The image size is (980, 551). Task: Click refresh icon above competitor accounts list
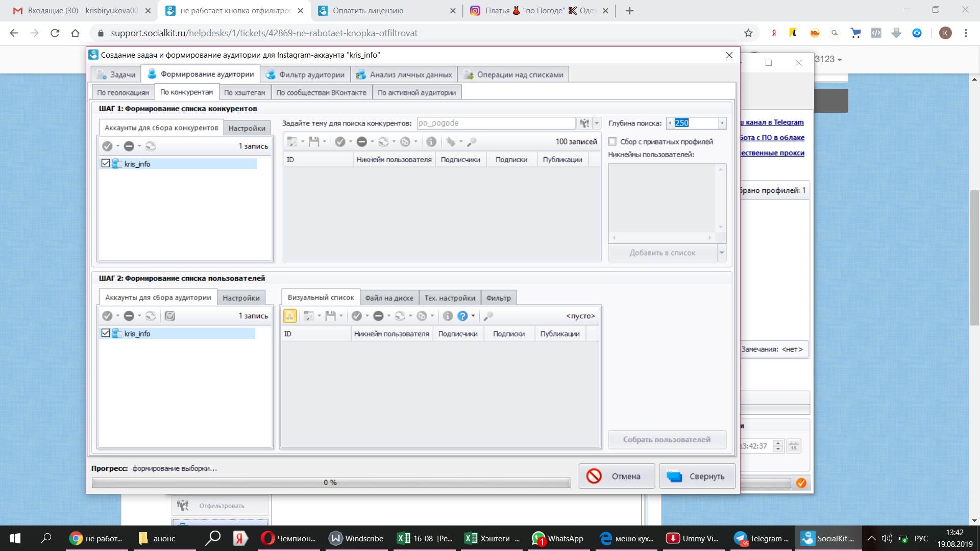(x=151, y=146)
